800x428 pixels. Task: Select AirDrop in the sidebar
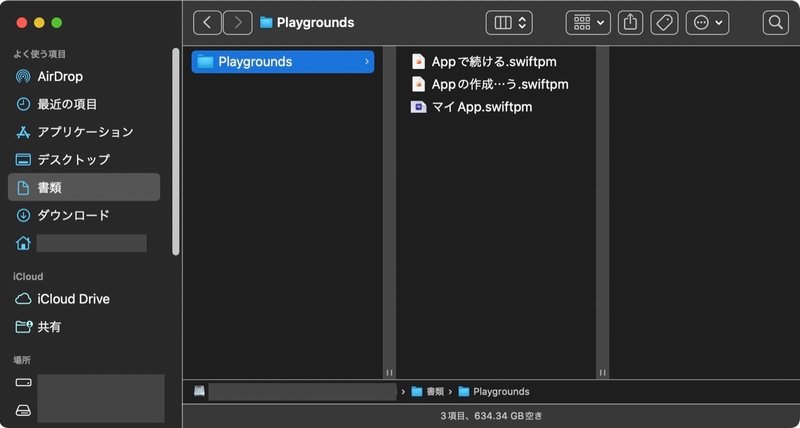84,77
